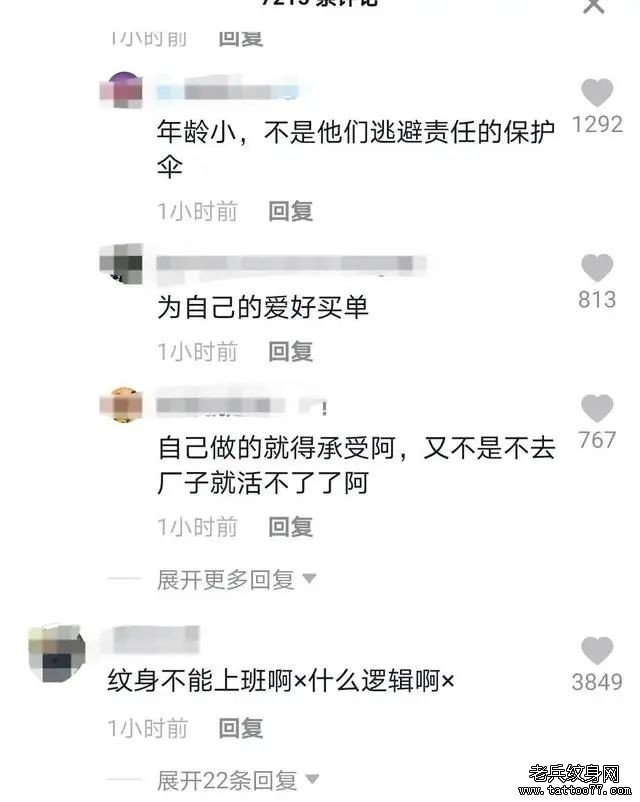Select comment text 纹身不能上班啊×什么逻辑啊×
This screenshot has width=640, height=802.
pyautogui.click(x=281, y=681)
